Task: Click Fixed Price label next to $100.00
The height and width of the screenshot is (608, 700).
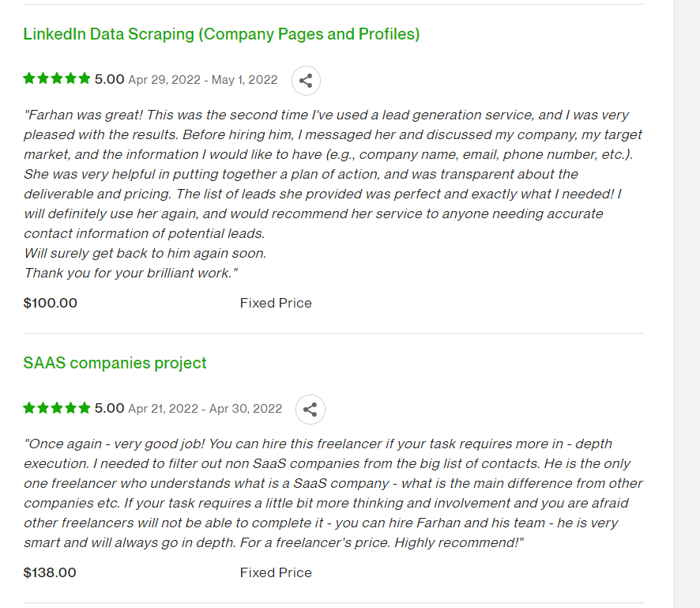Action: 276,303
